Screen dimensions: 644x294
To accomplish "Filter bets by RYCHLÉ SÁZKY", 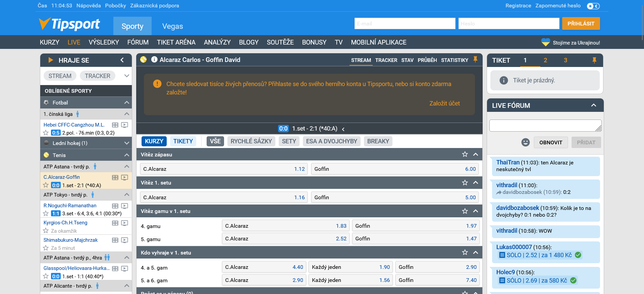I will (x=251, y=141).
